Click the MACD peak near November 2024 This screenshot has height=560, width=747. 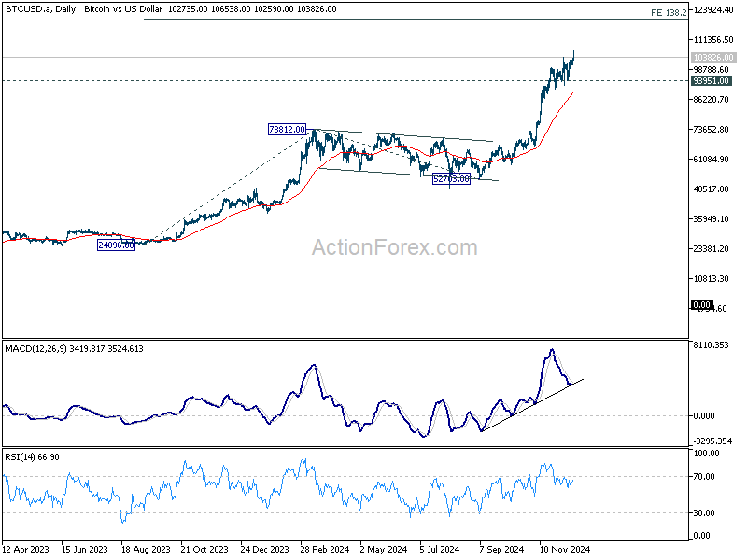tap(552, 351)
